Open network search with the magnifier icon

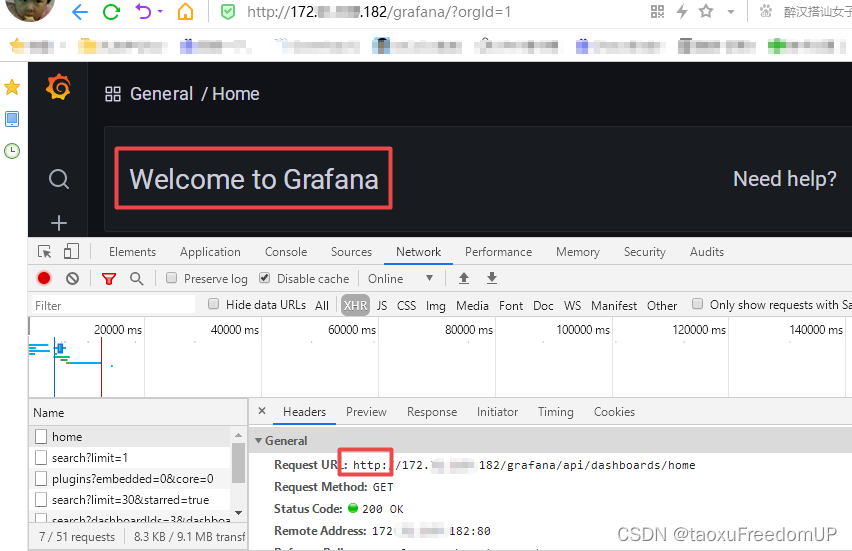pyautogui.click(x=136, y=279)
